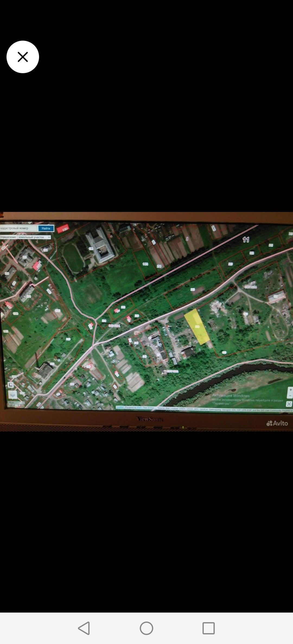Click parcel labeled 333 on map
The height and width of the screenshot is (644, 293).
click(193, 289)
